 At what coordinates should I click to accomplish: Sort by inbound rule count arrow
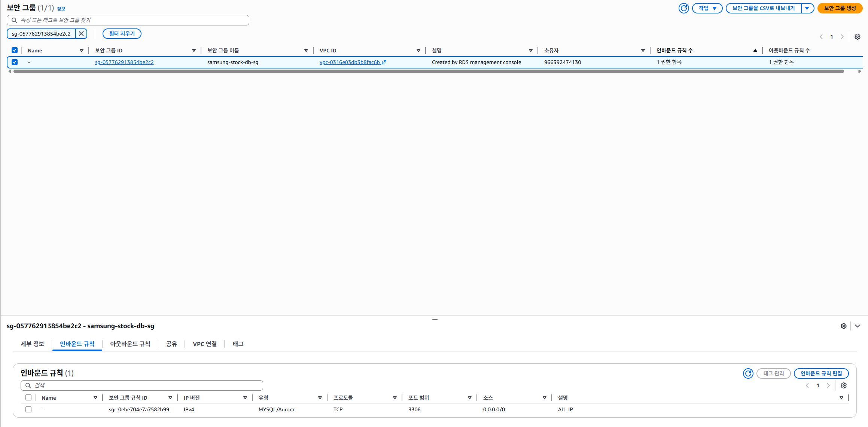755,51
